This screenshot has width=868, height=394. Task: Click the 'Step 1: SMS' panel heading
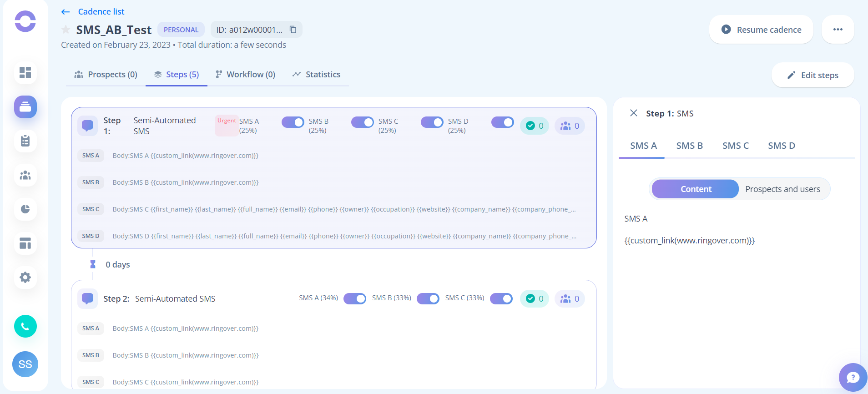(x=670, y=113)
